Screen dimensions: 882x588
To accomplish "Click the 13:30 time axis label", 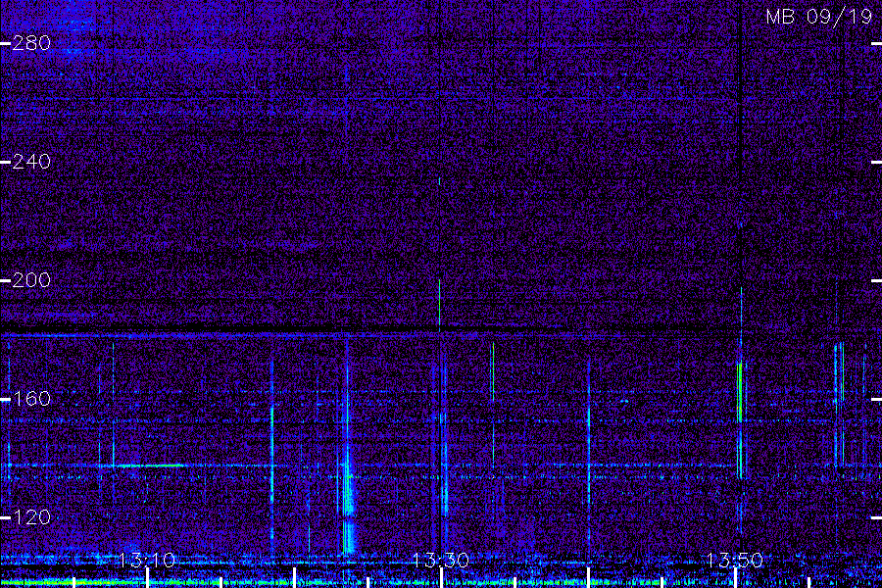I will click(440, 560).
